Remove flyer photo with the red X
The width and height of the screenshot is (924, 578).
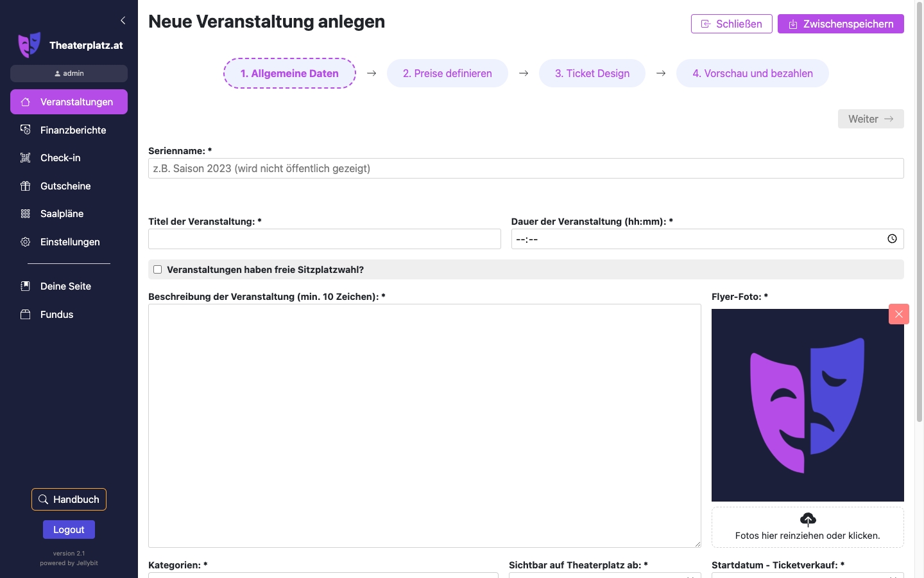point(898,314)
